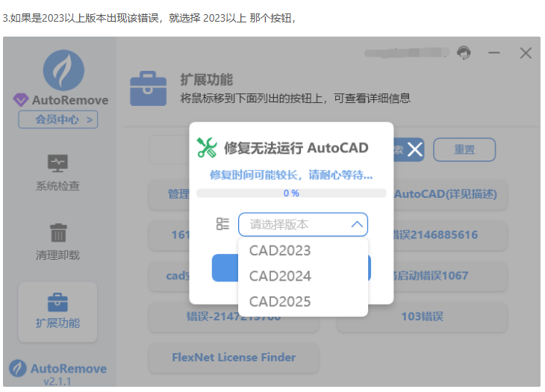545x392 pixels.
Task: Open the 清理卸载 clean uninstall section
Action: [x=57, y=241]
